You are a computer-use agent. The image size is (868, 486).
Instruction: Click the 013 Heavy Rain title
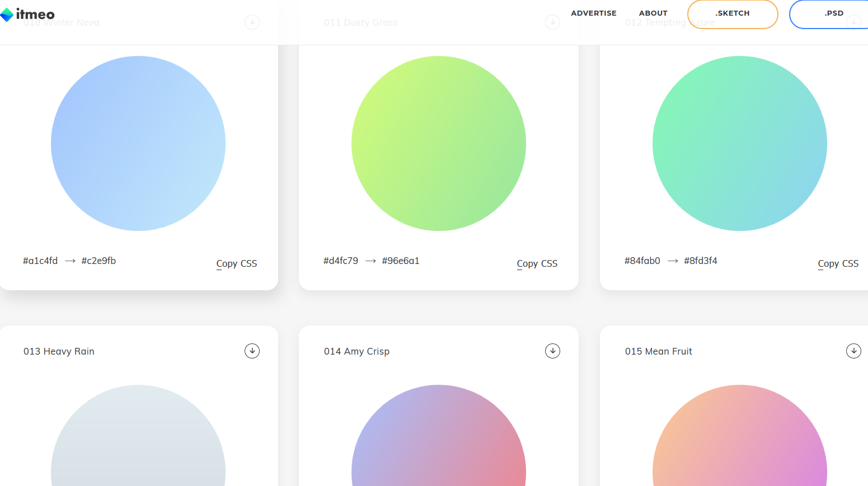(x=59, y=351)
